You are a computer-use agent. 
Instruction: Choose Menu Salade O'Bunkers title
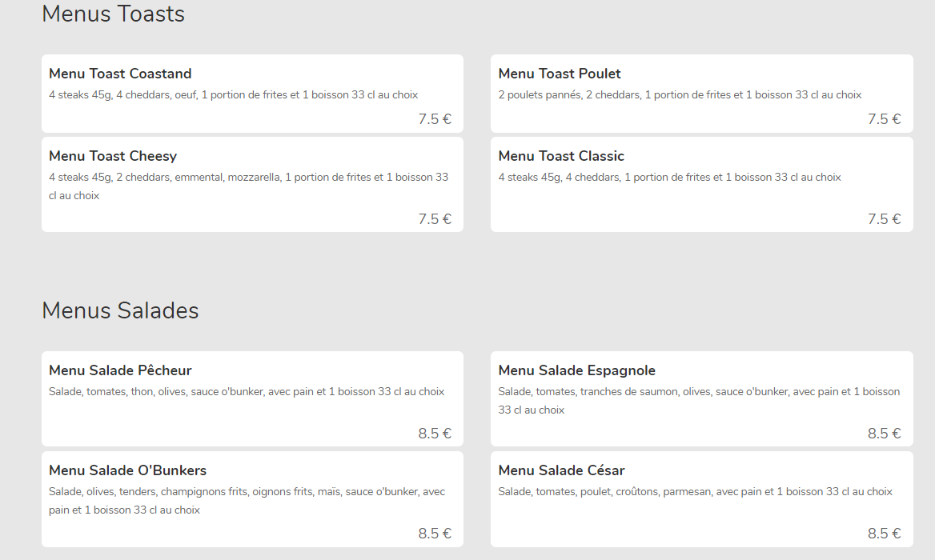click(127, 470)
